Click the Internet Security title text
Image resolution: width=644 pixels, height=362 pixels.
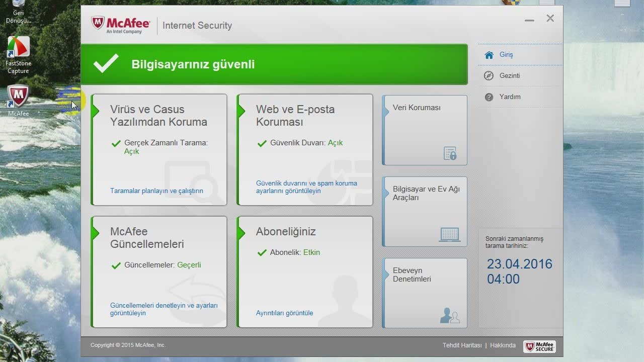(x=197, y=26)
